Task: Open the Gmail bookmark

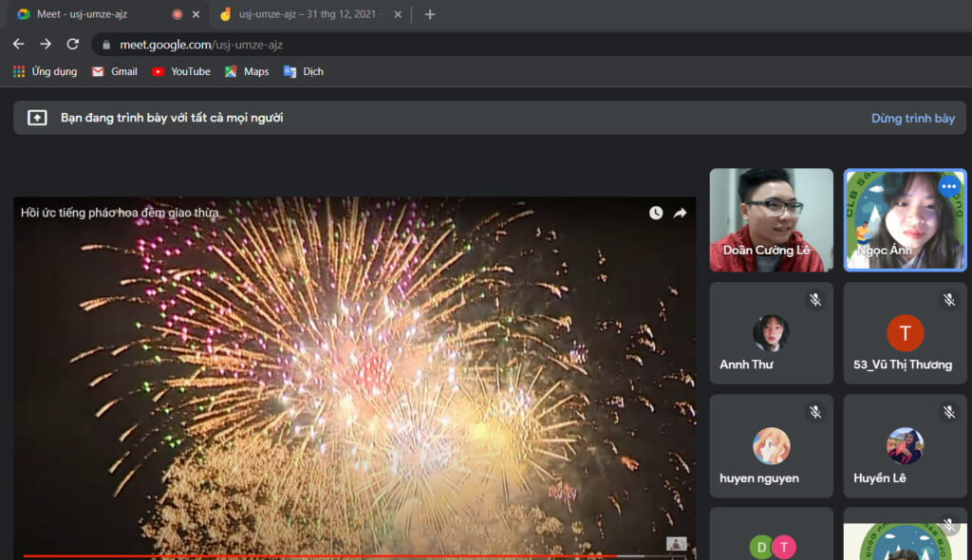Action: point(114,71)
